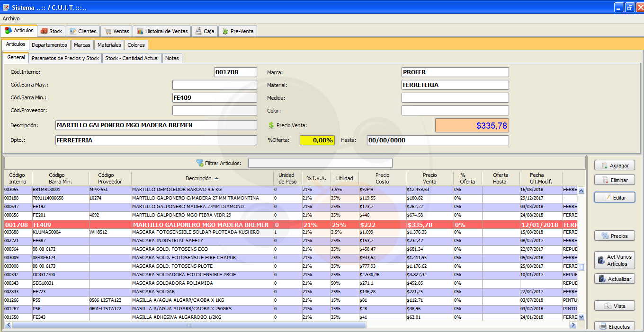The image size is (644, 332).
Task: Click the empty Cód.Proveedor field
Action: pos(215,111)
